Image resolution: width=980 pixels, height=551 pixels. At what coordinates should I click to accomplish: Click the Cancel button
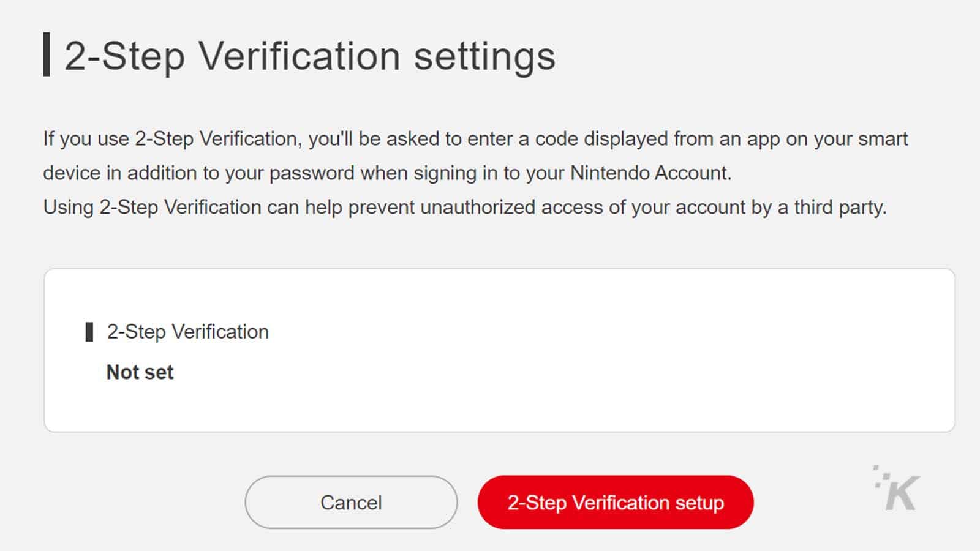(x=351, y=502)
